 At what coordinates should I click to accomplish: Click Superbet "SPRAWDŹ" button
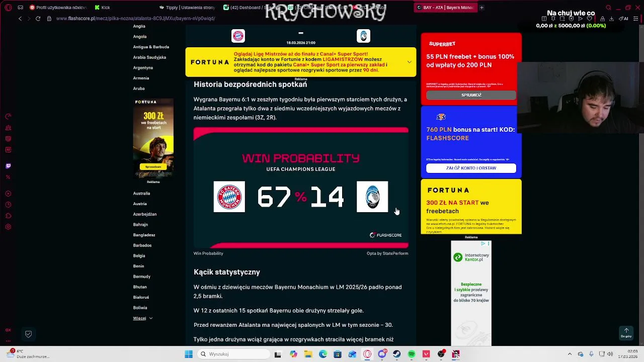[x=471, y=95]
